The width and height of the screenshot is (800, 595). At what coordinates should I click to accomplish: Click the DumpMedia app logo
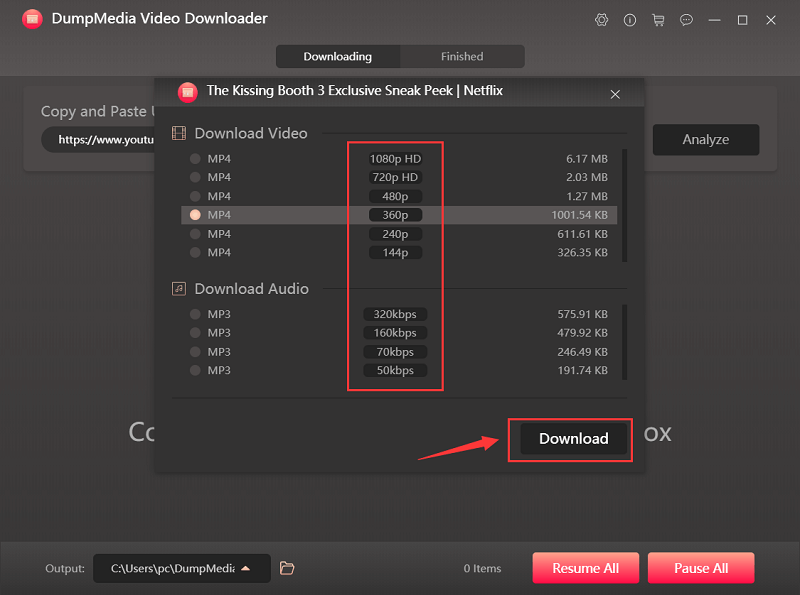pyautogui.click(x=32, y=19)
